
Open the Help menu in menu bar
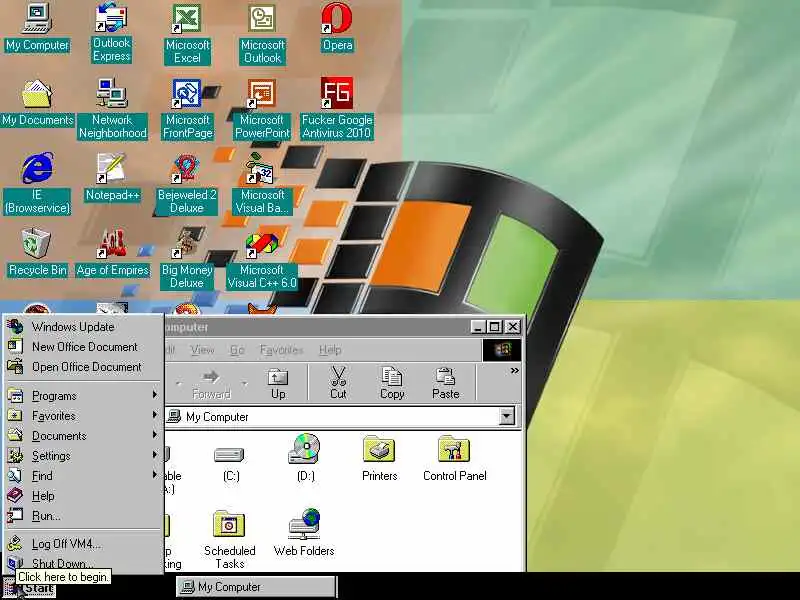coord(330,350)
